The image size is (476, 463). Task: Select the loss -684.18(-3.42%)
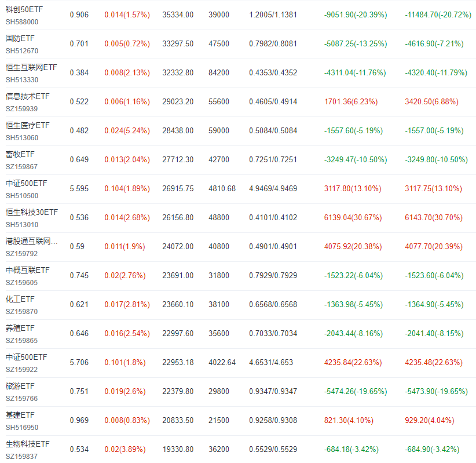351,449
